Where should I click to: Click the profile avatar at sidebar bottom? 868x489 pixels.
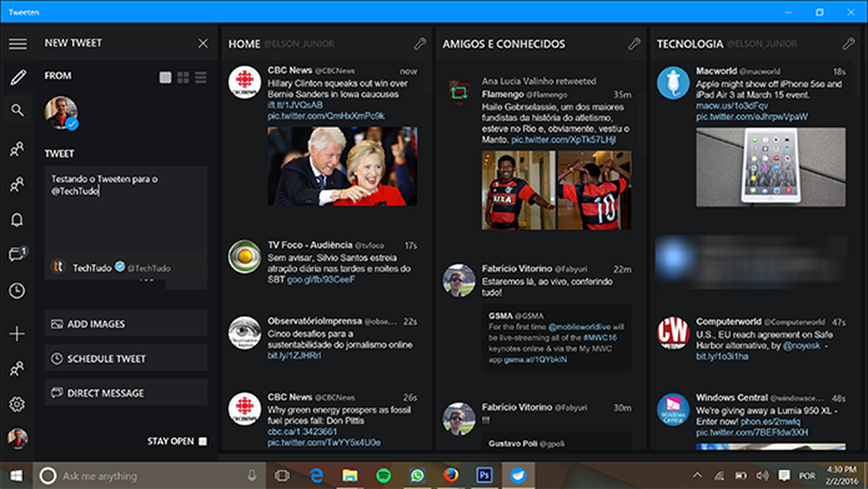tap(17, 438)
